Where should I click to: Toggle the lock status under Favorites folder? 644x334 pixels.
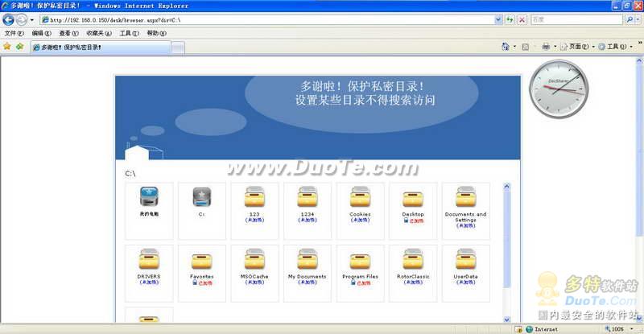click(202, 282)
